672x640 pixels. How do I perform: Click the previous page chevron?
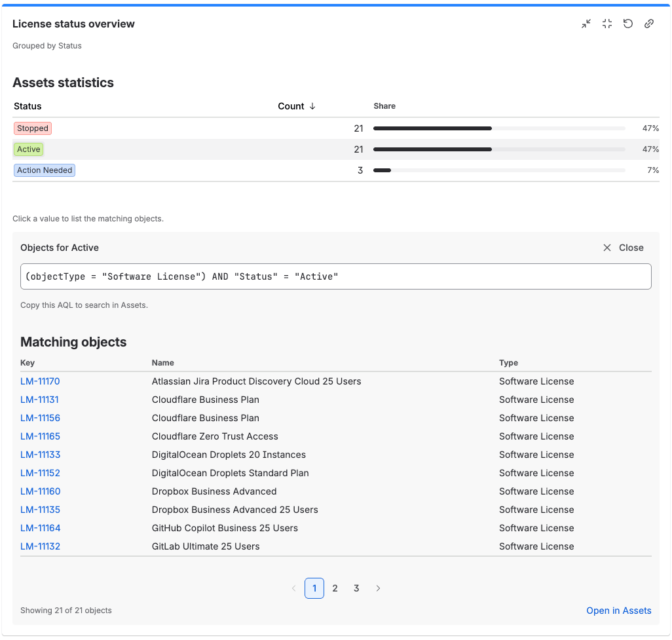(293, 588)
